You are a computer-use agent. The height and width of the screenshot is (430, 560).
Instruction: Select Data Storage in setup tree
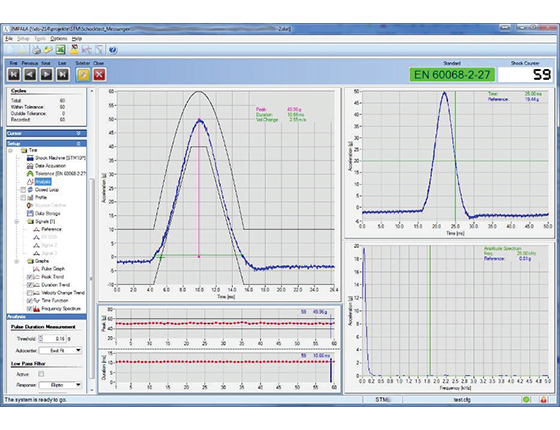tap(48, 214)
